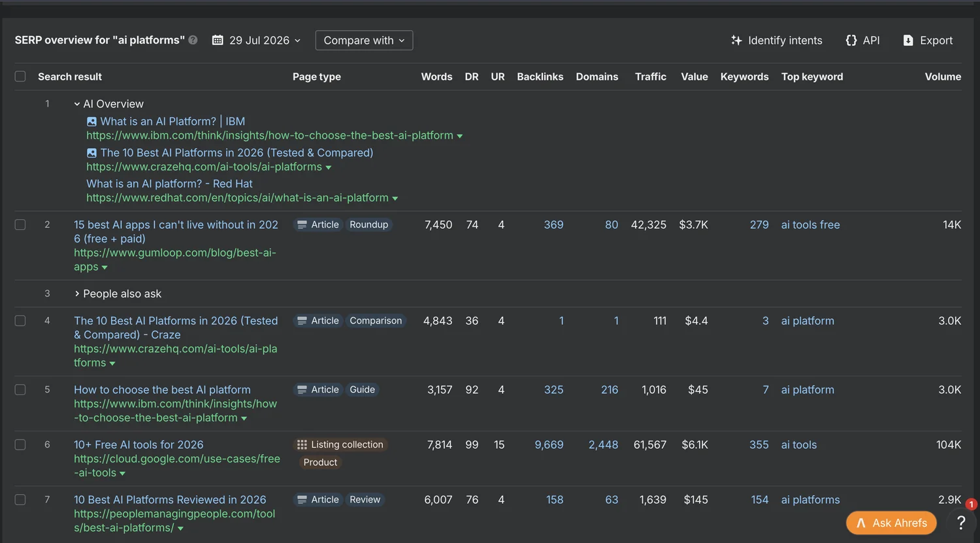Open dropdown arrow after crazehq AI Overview URL
This screenshot has width=980, height=543.
(329, 167)
